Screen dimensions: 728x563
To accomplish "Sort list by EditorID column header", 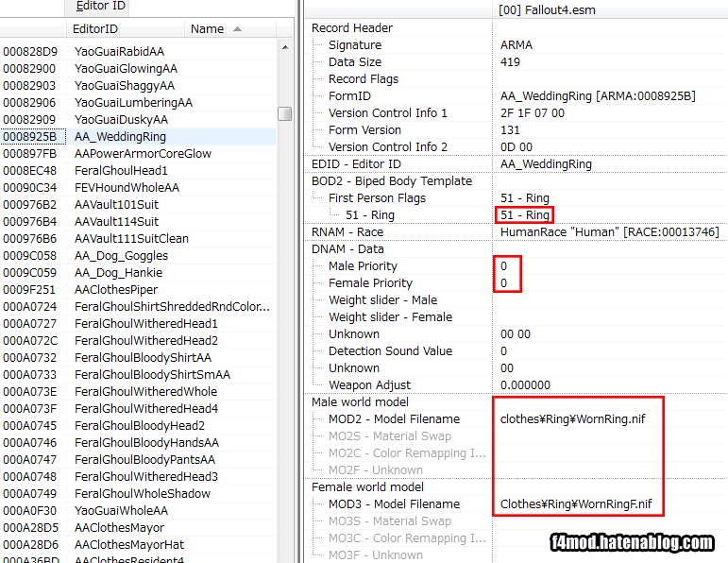I will coord(126,28).
